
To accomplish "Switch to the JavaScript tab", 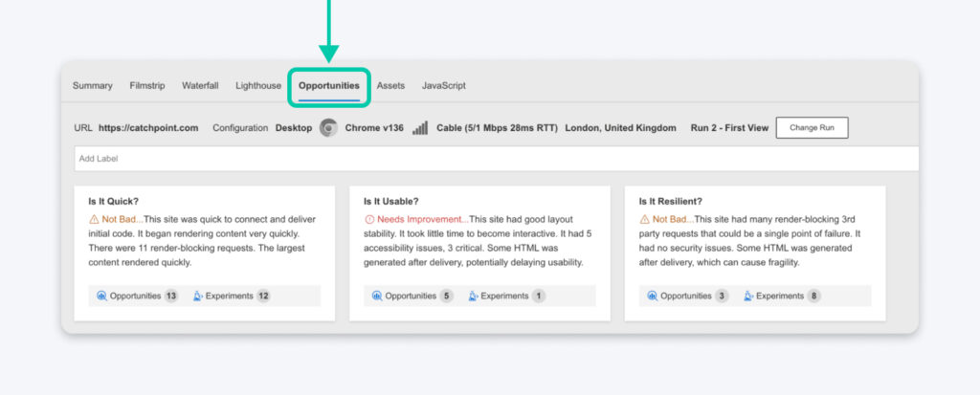I will point(444,85).
